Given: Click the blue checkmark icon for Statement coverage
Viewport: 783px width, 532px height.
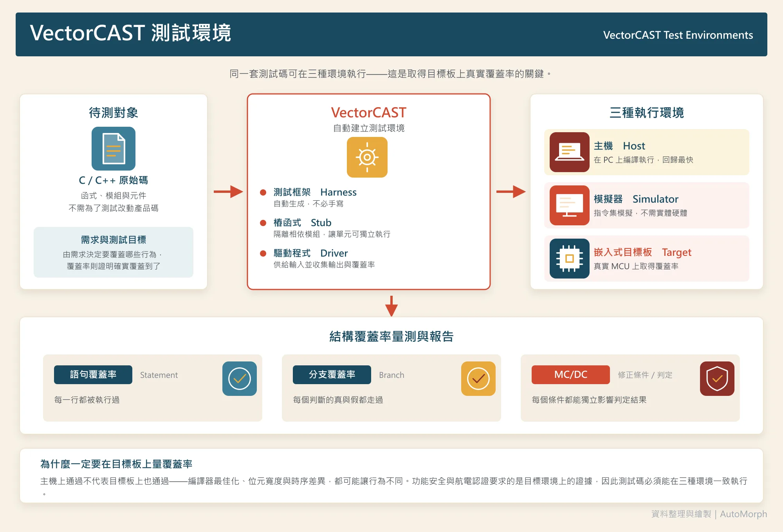Looking at the screenshot, I should [x=240, y=379].
